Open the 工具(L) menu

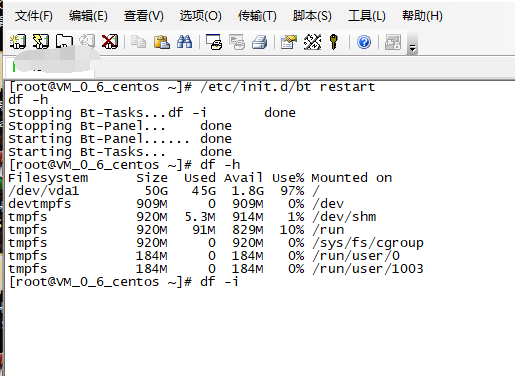367,16
